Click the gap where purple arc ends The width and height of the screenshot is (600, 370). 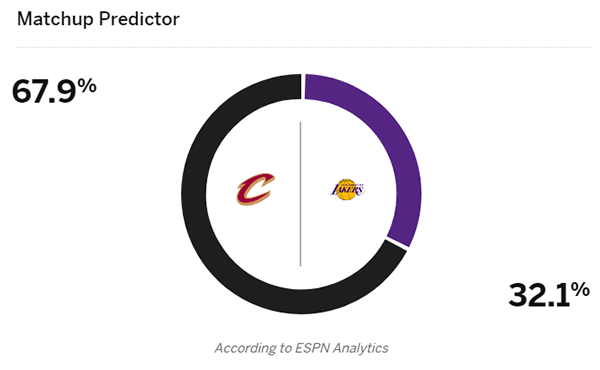(x=396, y=243)
